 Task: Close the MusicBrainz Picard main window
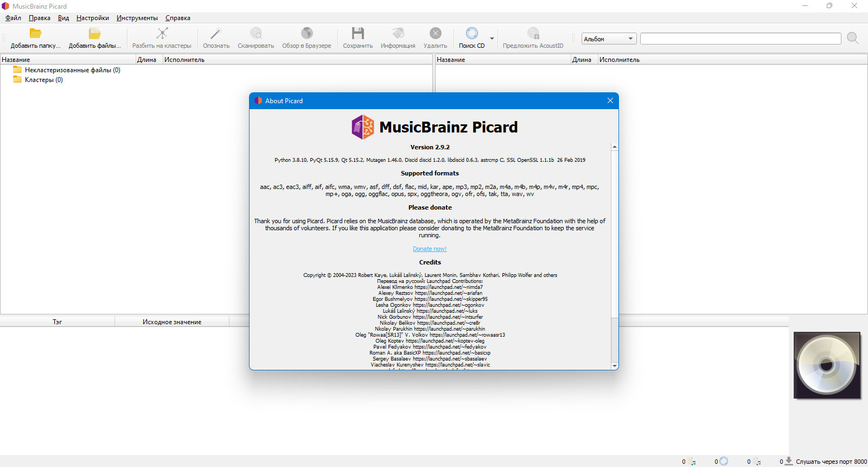[x=854, y=6]
